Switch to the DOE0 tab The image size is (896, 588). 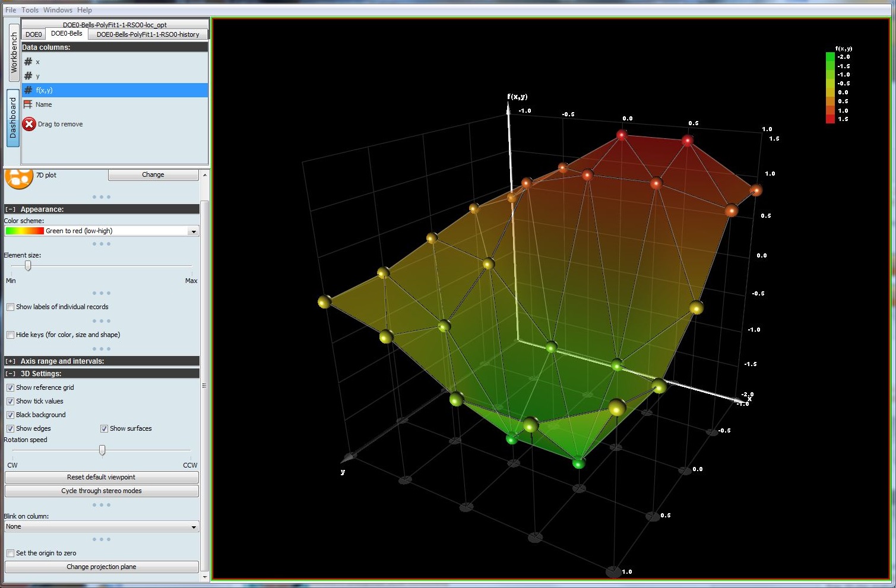pyautogui.click(x=34, y=34)
